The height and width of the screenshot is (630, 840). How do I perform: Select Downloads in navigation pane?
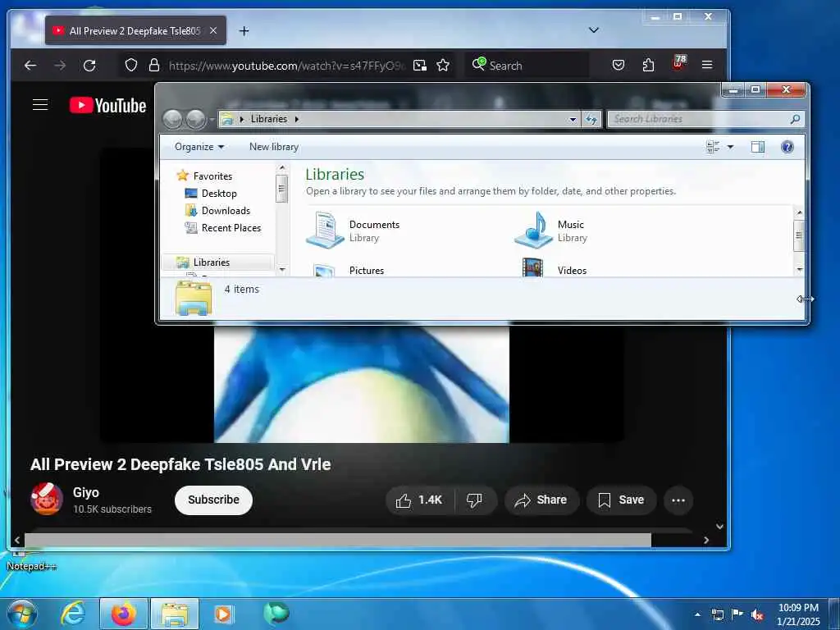coord(226,211)
